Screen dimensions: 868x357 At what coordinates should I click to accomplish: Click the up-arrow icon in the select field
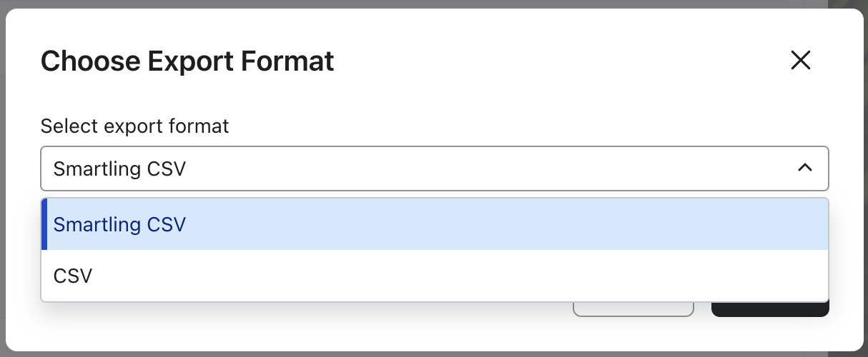click(x=804, y=168)
